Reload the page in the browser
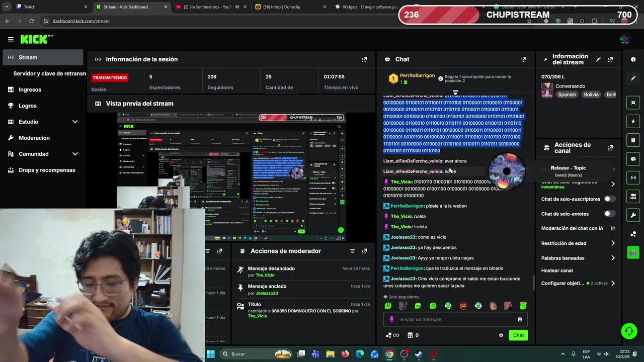Image resolution: width=644 pixels, height=362 pixels. pos(31,21)
